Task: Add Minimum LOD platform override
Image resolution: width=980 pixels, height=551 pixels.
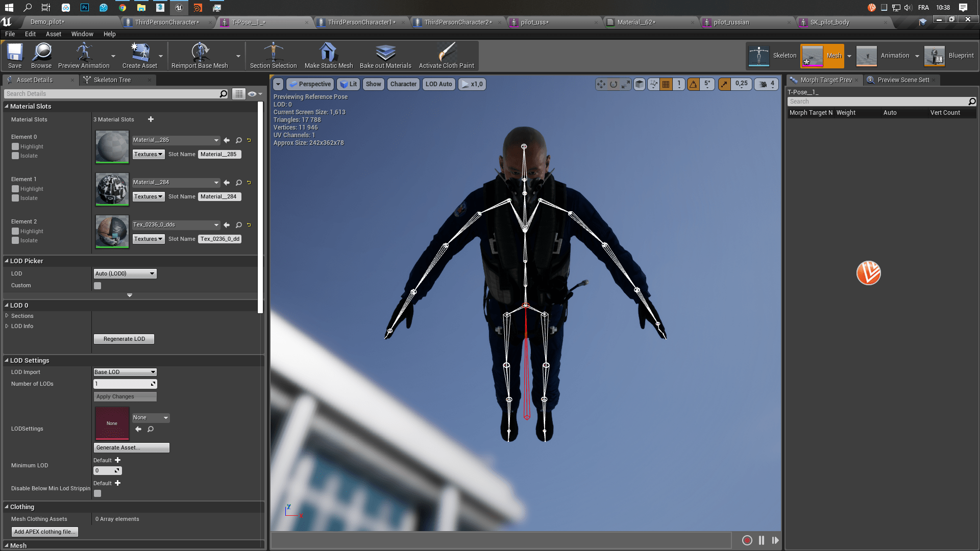Action: 117,460
